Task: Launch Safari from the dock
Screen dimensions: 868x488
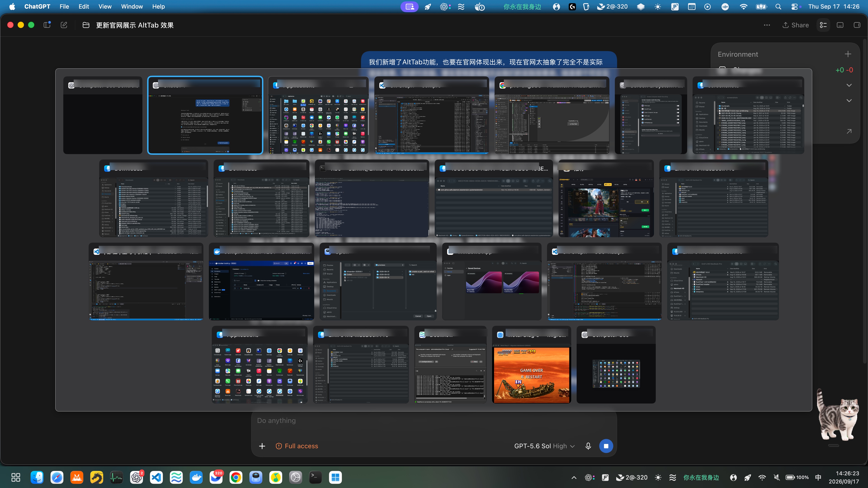Action: point(57,477)
